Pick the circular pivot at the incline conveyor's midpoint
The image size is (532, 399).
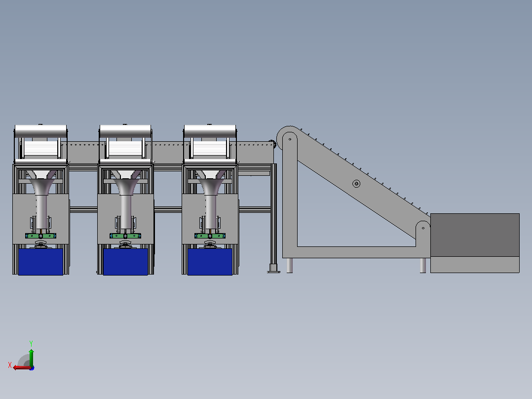tap(356, 184)
